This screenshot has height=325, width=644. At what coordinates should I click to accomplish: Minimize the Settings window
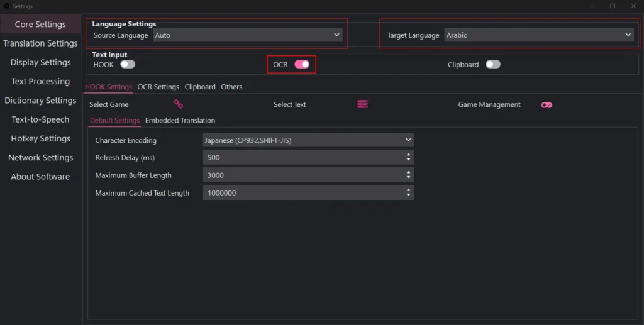click(x=592, y=6)
